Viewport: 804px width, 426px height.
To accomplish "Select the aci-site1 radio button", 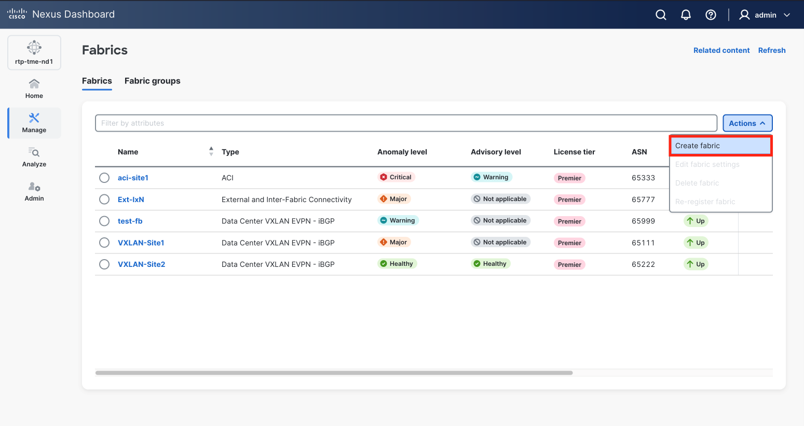I will pos(104,178).
